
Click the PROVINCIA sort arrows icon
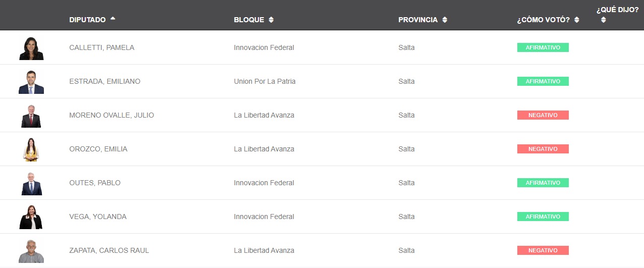[445, 20]
